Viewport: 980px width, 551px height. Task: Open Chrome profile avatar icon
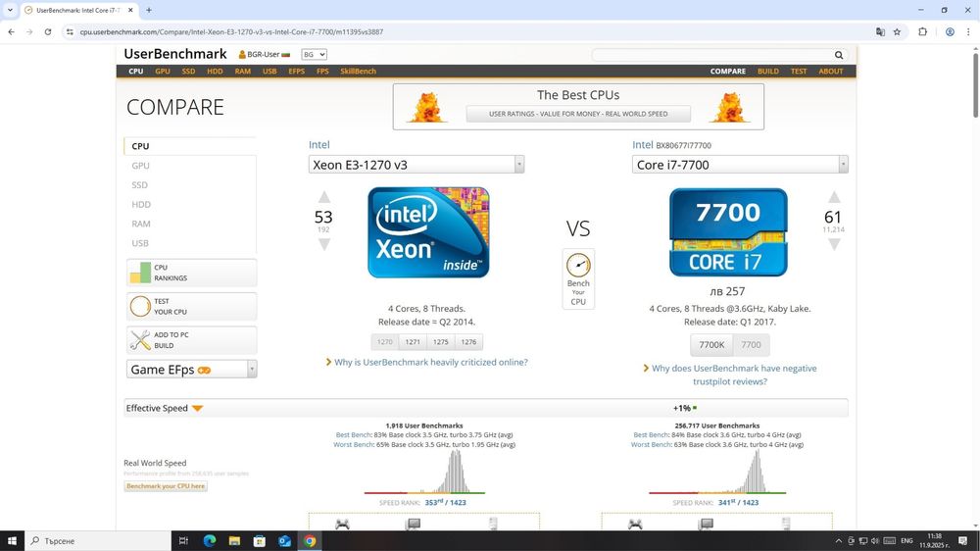pyautogui.click(x=950, y=32)
